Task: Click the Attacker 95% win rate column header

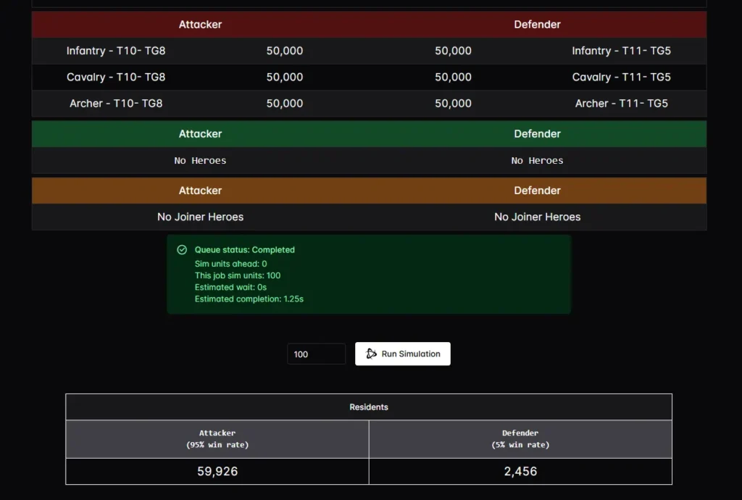Action: [217, 439]
